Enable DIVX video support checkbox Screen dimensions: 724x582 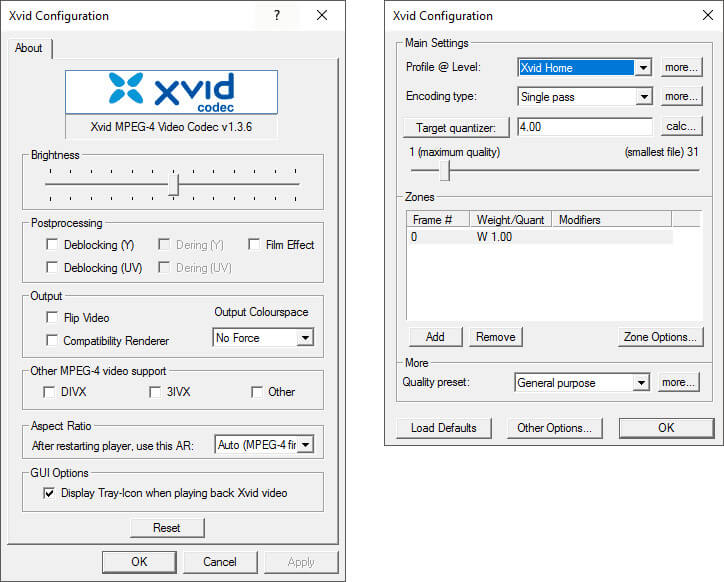pos(48,392)
